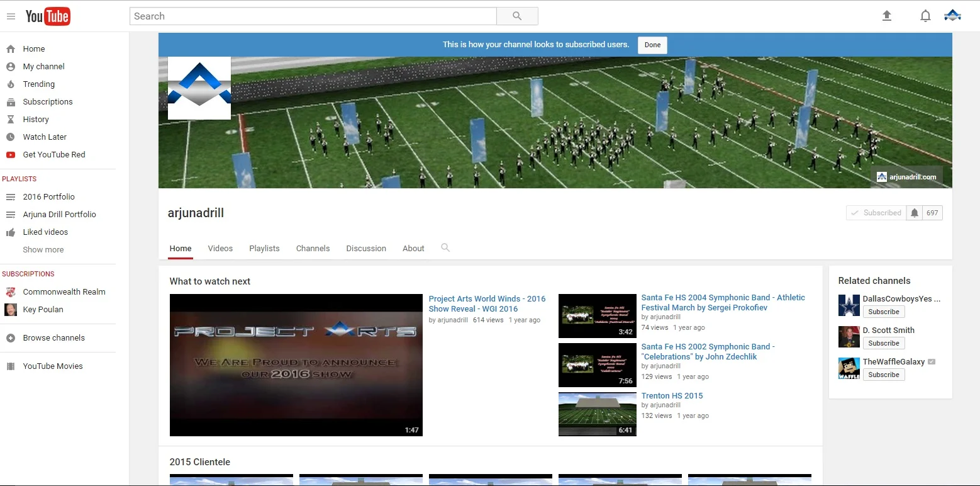
Task: Click the PLAYLISTS sidebar heading
Action: click(19, 179)
